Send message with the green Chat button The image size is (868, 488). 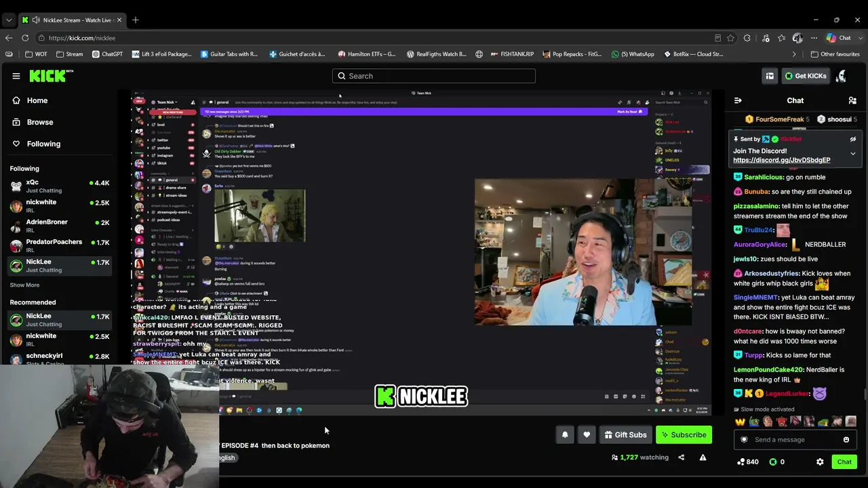(844, 462)
